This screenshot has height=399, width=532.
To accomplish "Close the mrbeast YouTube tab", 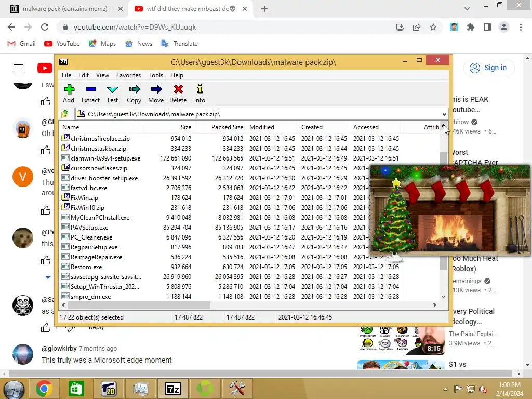I will (x=245, y=9).
